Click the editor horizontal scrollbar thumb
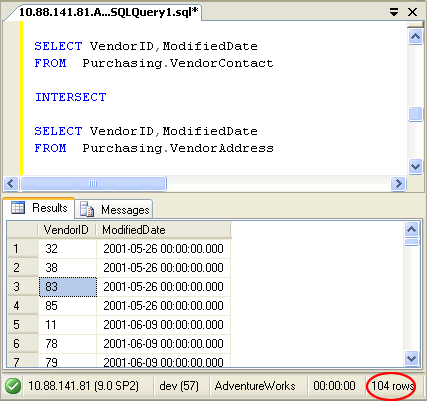The width and height of the screenshot is (427, 401). point(93,183)
